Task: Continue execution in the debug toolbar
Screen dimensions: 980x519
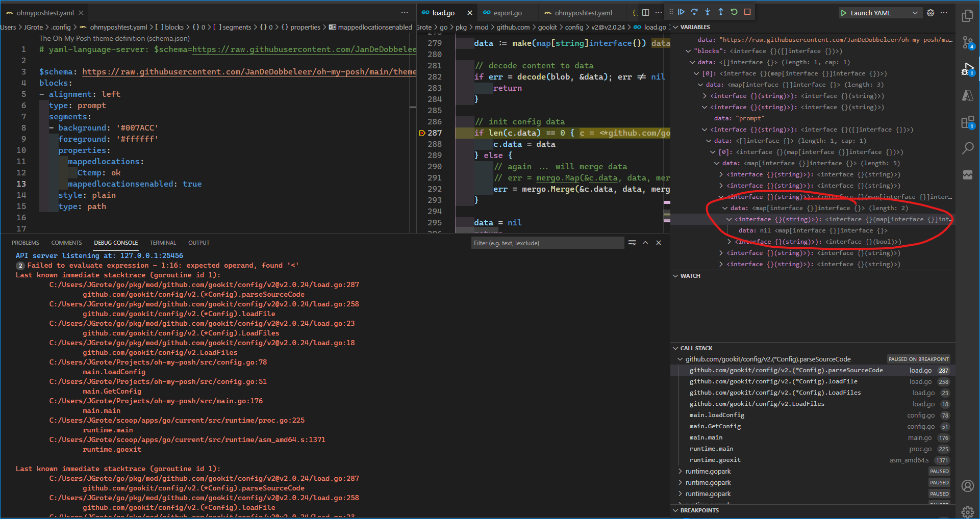Action: (x=682, y=12)
